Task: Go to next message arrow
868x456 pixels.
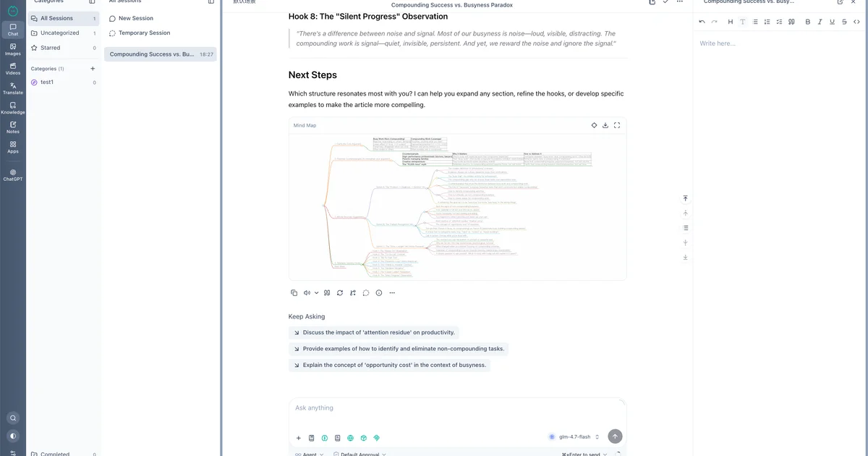Action: point(686,242)
